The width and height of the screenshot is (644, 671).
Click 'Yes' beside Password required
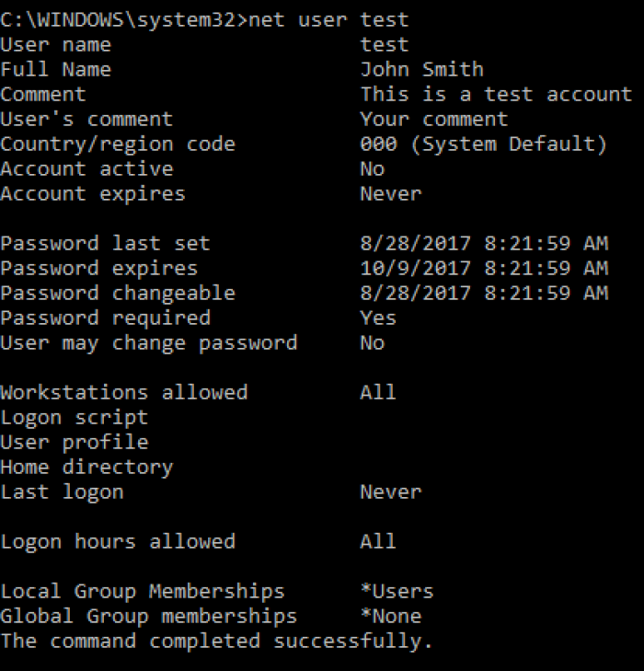coord(378,318)
